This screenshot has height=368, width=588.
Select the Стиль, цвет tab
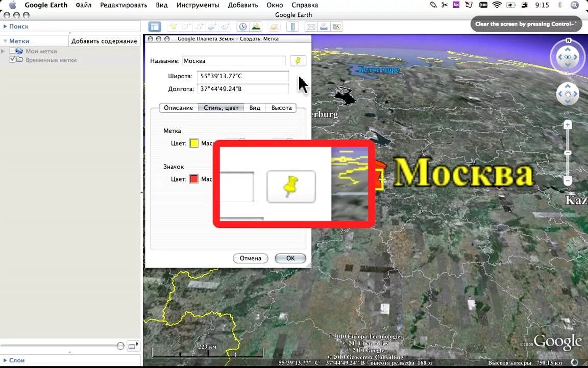[x=221, y=108]
